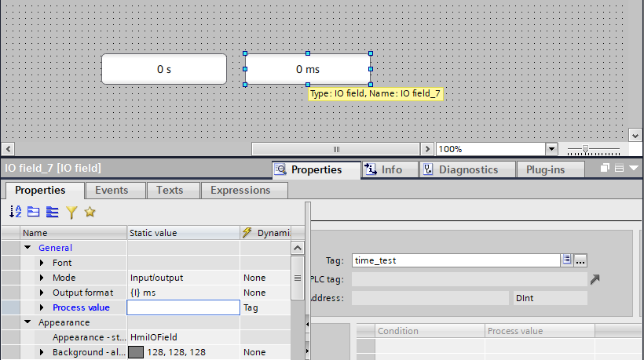
Task: Open the Expressions tab
Action: point(240,191)
